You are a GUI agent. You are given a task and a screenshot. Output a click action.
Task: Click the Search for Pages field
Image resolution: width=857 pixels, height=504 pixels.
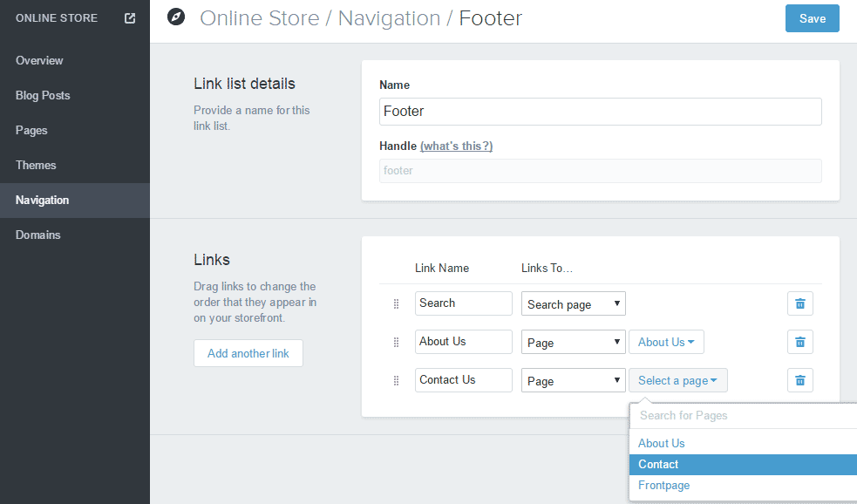point(741,416)
